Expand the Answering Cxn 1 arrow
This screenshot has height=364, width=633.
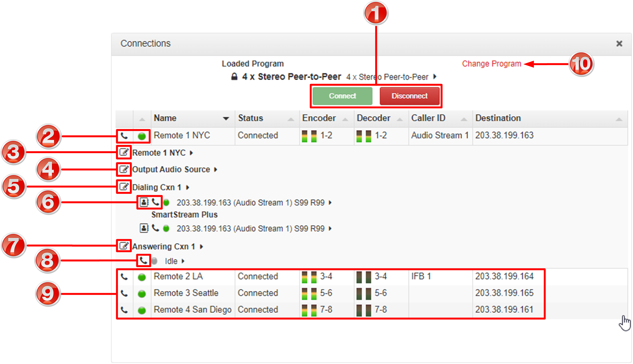tap(202, 247)
